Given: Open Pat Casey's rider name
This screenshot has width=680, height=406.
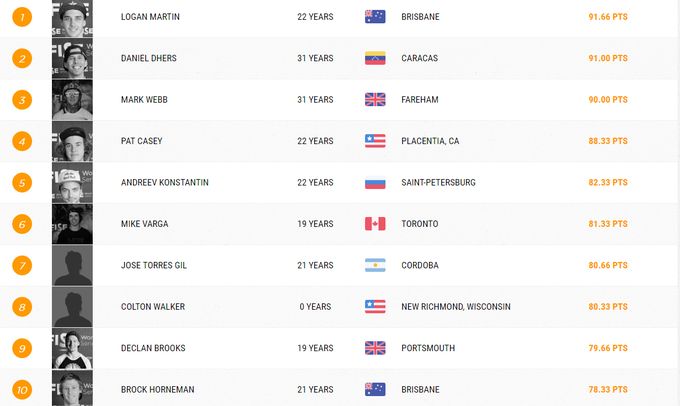Looking at the screenshot, I should coord(143,141).
